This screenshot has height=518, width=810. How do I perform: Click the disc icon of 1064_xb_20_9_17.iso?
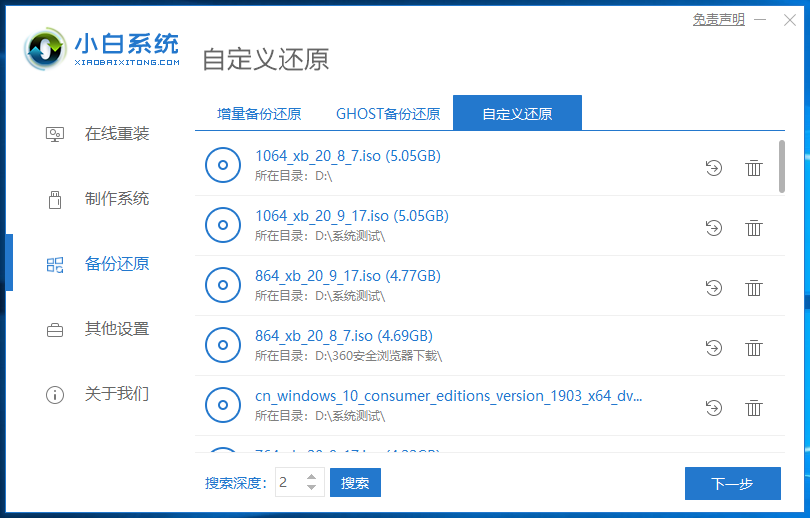(x=223, y=225)
